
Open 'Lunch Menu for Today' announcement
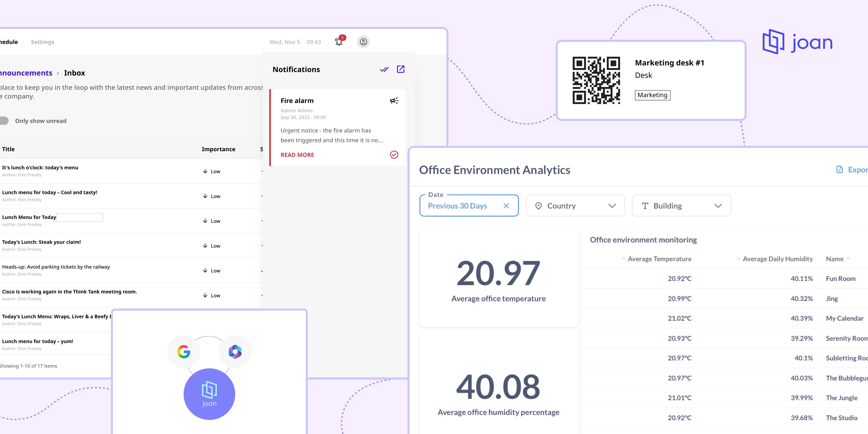[x=29, y=217]
